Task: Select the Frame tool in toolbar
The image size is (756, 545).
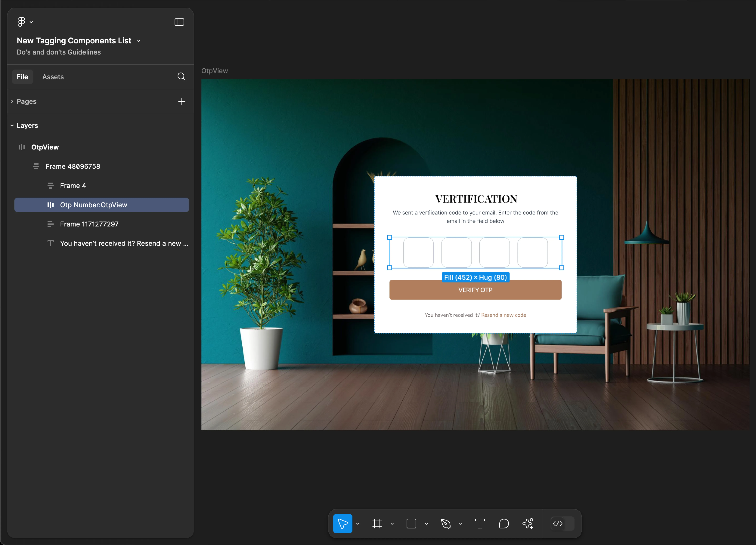Action: (x=377, y=524)
